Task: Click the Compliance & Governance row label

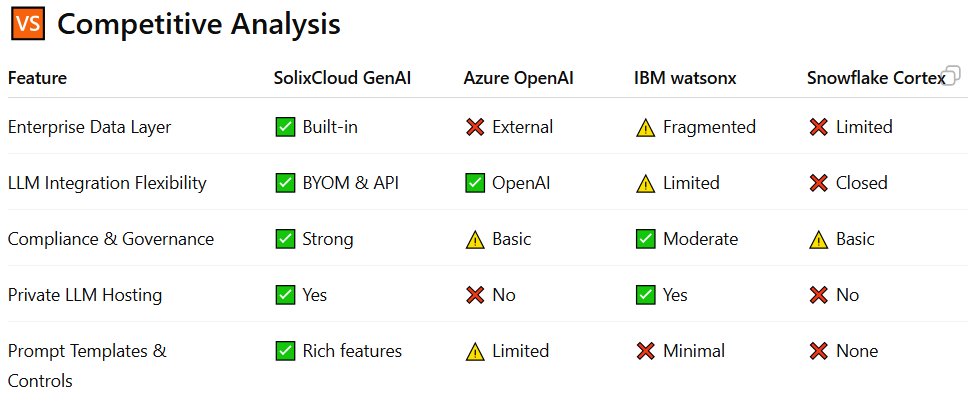Action: (x=110, y=239)
